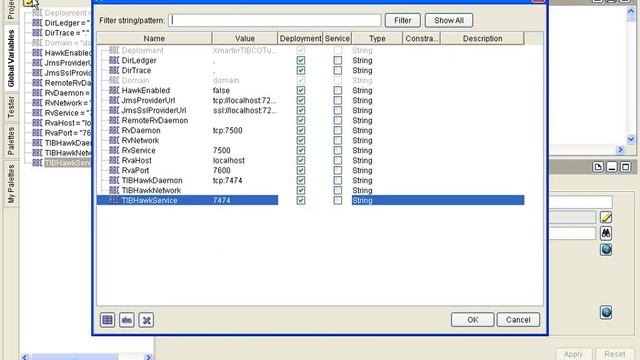This screenshot has width=640, height=360.
Task: Open the Global Variables side tab
Action: click(11, 58)
